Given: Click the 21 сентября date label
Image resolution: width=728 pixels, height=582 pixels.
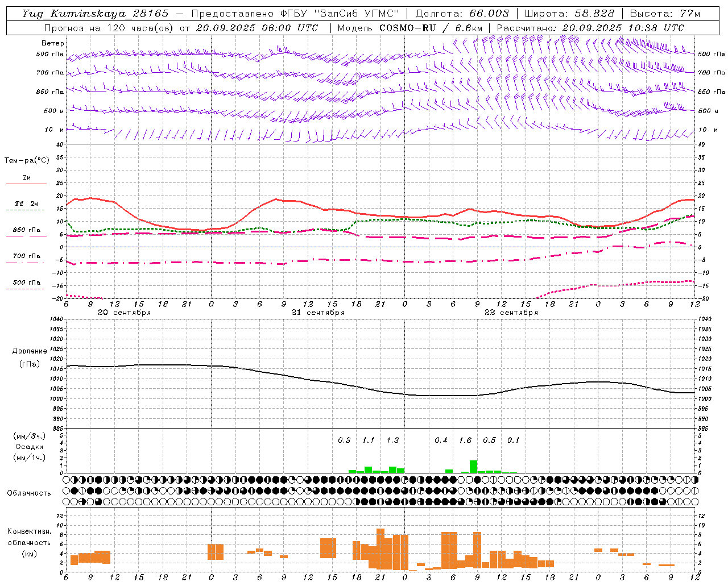Looking at the screenshot, I should 318,313.
